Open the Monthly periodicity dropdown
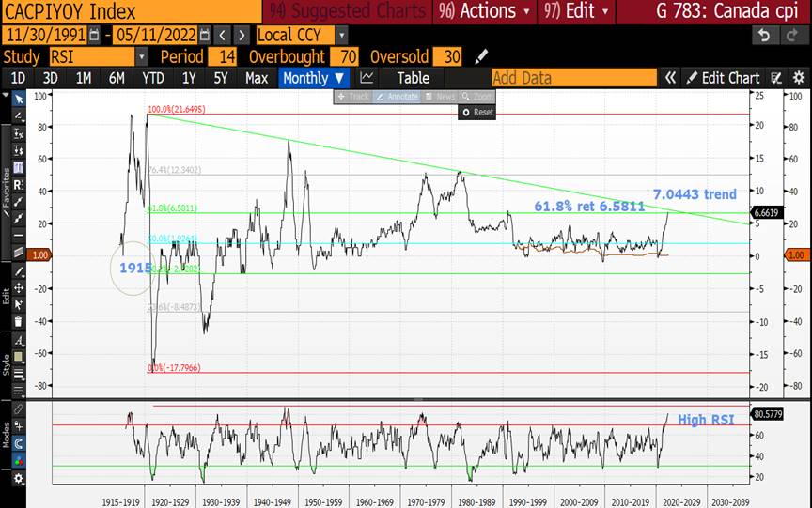Image resolution: width=812 pixels, height=508 pixels. [314, 78]
